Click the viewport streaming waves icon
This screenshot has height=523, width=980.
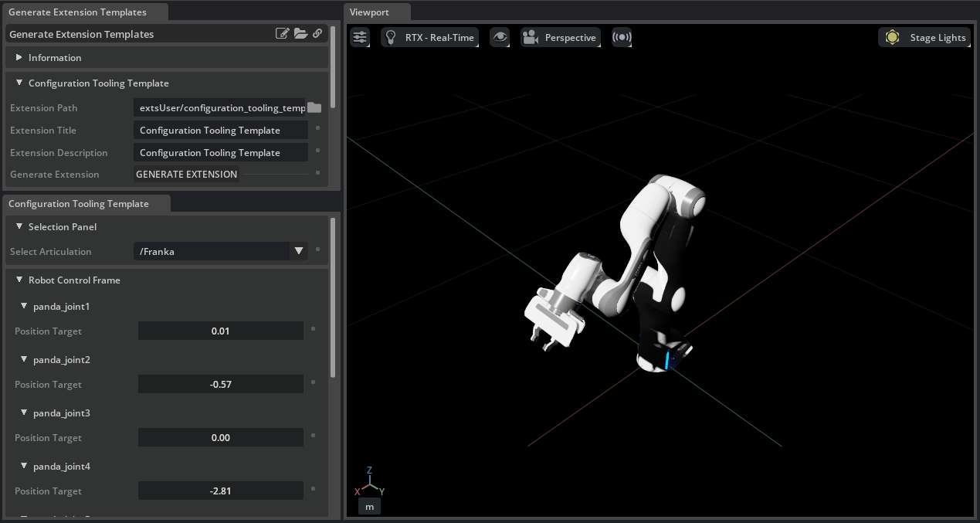point(622,37)
